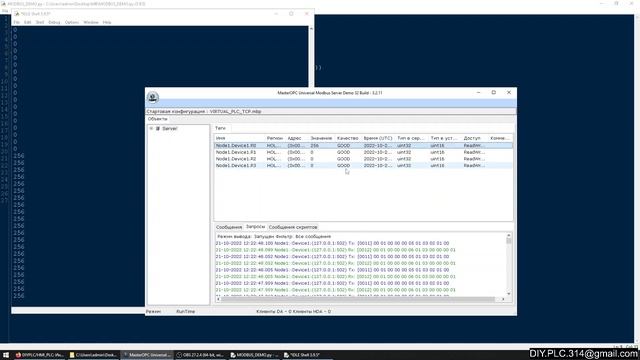Expand the Server tree node
The image size is (640, 360).
(151, 129)
